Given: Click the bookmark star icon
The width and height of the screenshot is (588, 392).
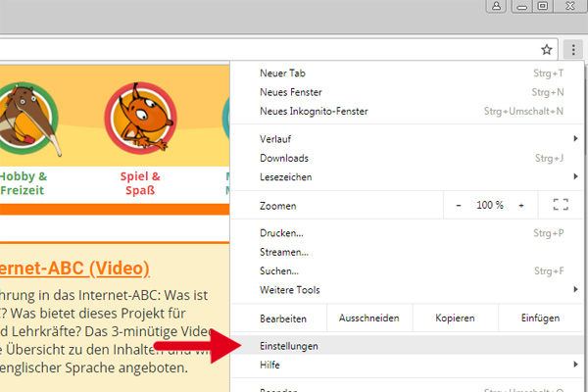Looking at the screenshot, I should [547, 49].
